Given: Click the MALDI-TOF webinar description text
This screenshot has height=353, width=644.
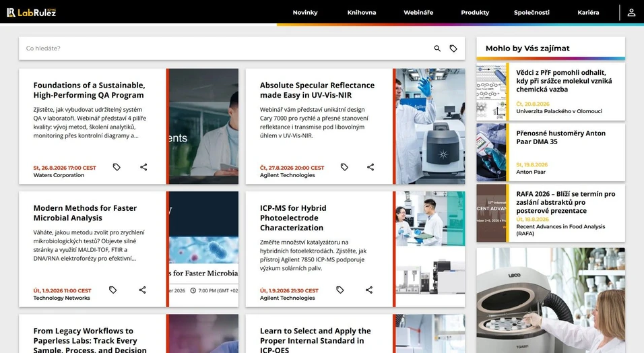Looking at the screenshot, I should (x=89, y=245).
